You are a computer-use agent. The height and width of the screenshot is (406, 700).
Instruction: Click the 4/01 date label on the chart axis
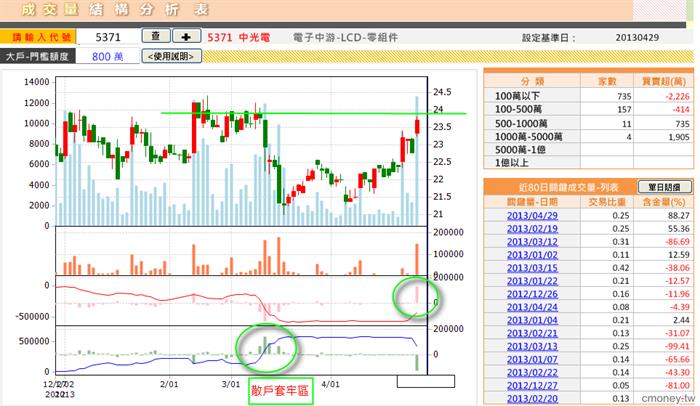(330, 384)
